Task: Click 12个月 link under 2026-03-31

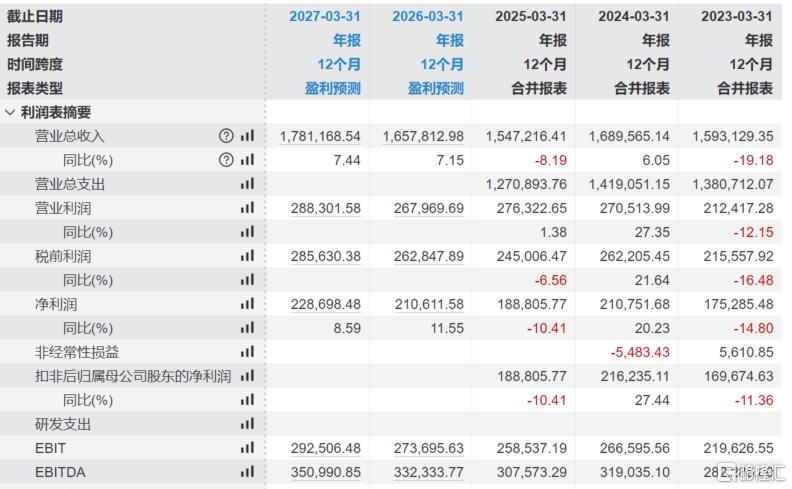Action: pos(442,64)
